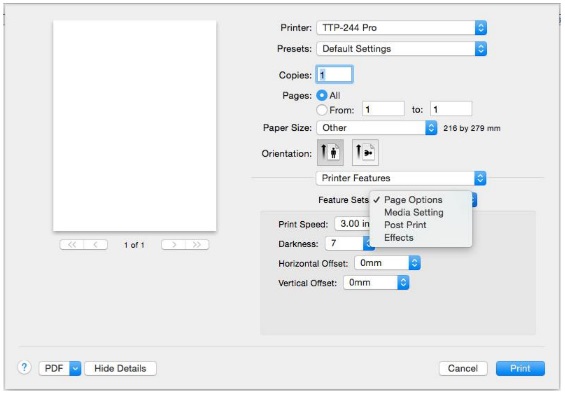Go to last preview page
This screenshot has width=565, height=394.
pyautogui.click(x=197, y=244)
